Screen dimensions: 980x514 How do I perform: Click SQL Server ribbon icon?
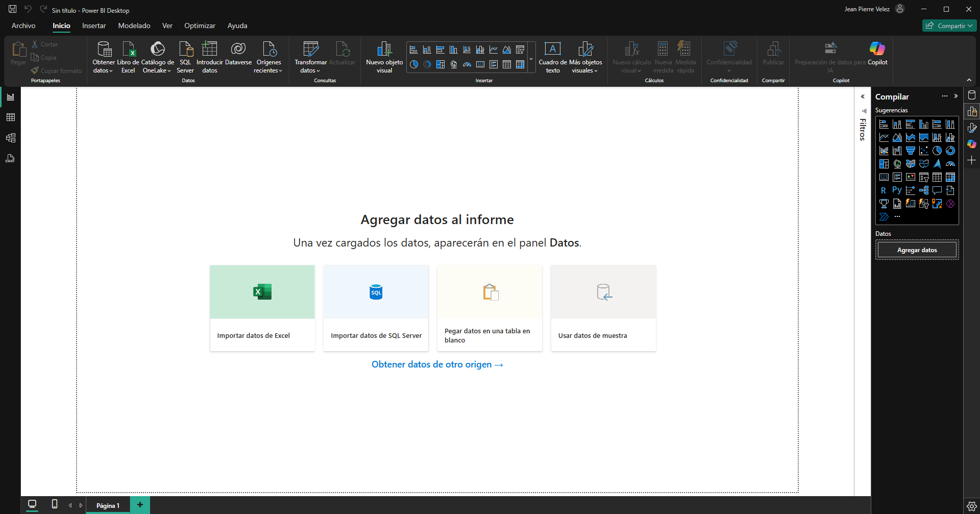pyautogui.click(x=185, y=49)
